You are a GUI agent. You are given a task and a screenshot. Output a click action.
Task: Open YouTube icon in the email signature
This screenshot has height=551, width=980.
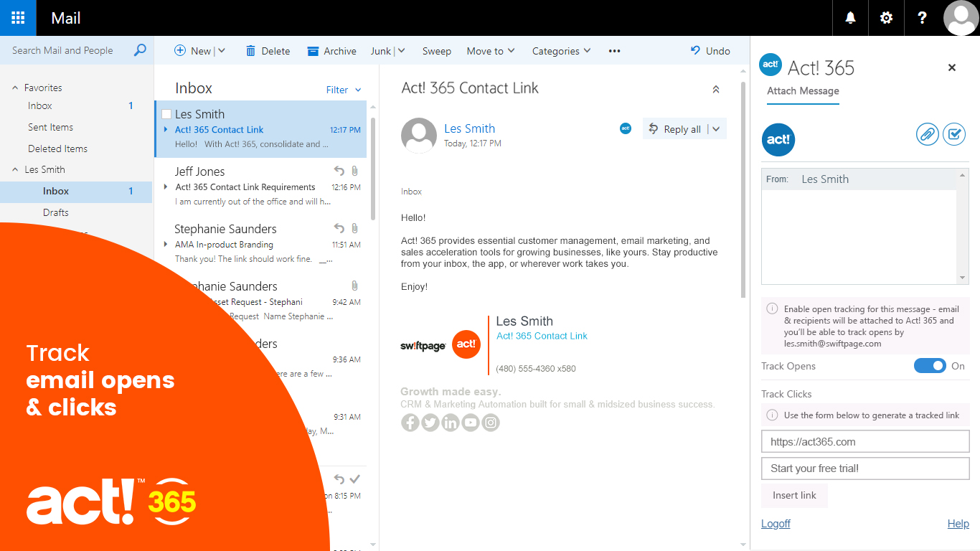471,423
